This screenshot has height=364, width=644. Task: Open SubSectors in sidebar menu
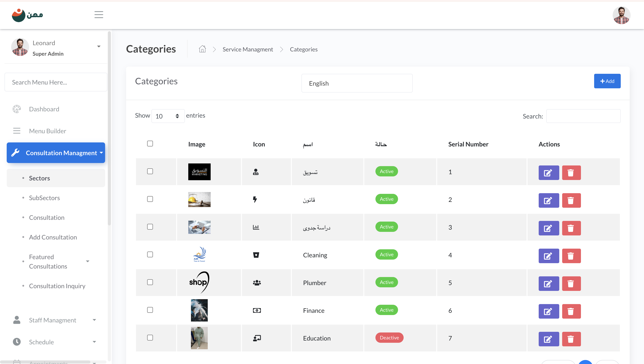(44, 198)
